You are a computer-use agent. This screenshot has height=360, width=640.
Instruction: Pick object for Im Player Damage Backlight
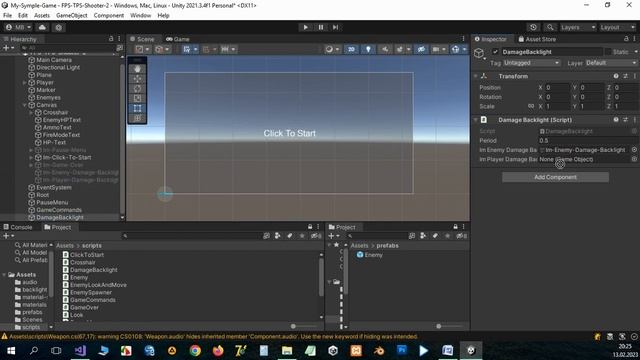pyautogui.click(x=634, y=159)
